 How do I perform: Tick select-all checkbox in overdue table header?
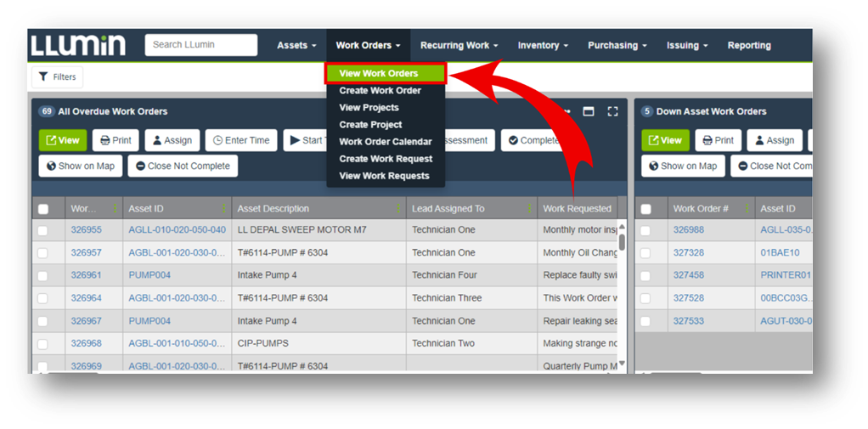click(43, 209)
